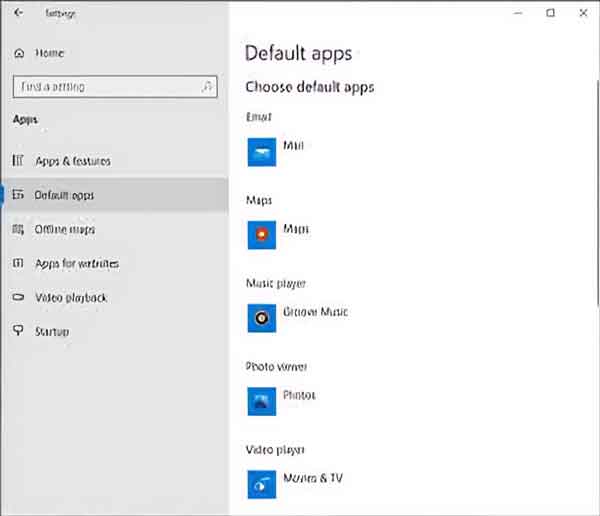This screenshot has width=600, height=516.
Task: Click the Movies & TV app icon
Action: click(262, 484)
